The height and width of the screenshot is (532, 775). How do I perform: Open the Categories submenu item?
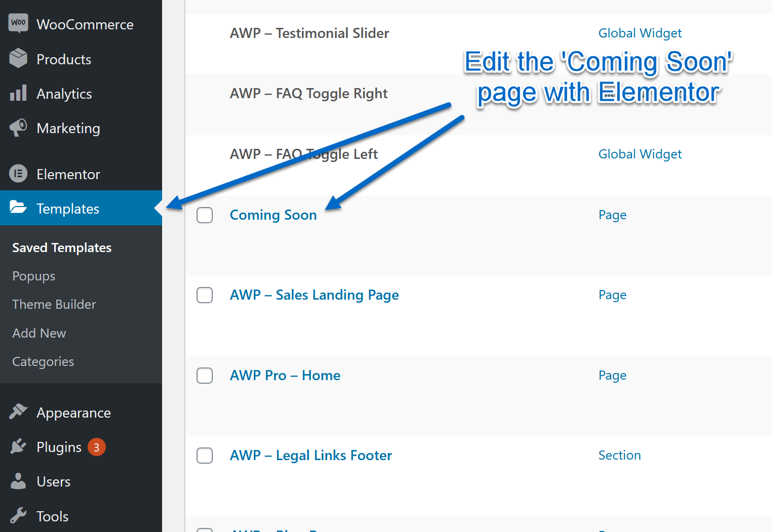tap(43, 361)
